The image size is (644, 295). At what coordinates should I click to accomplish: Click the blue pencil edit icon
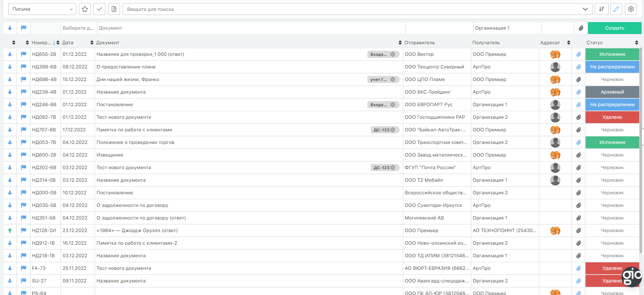(616, 9)
